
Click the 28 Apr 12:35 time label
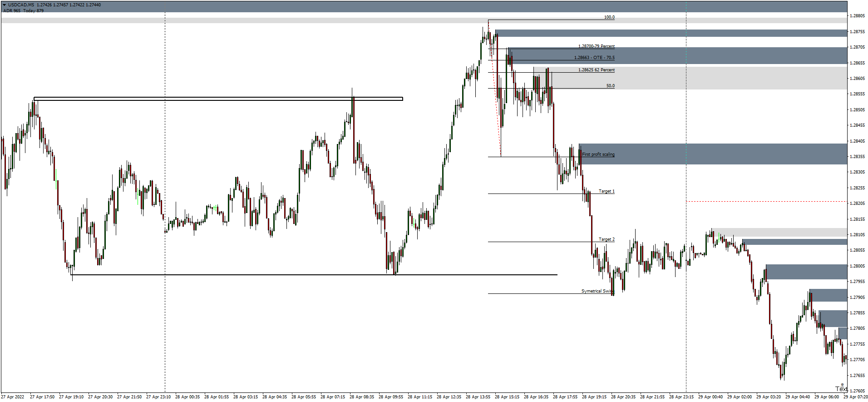[x=449, y=397]
